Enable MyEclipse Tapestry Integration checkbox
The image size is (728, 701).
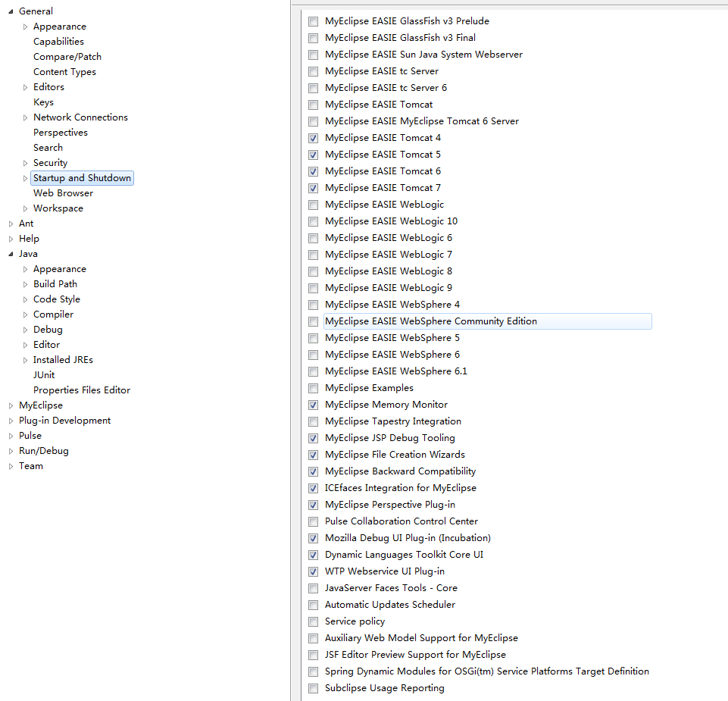(314, 422)
